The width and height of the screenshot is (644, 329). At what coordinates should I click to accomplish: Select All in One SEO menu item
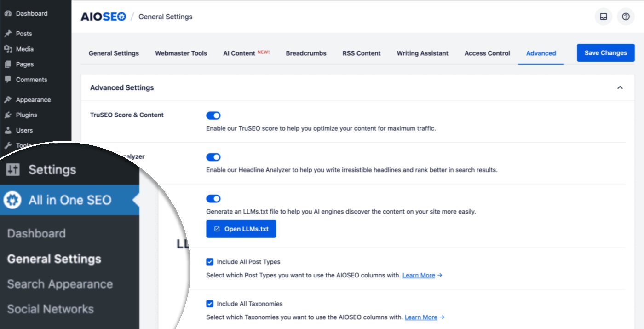coord(69,200)
